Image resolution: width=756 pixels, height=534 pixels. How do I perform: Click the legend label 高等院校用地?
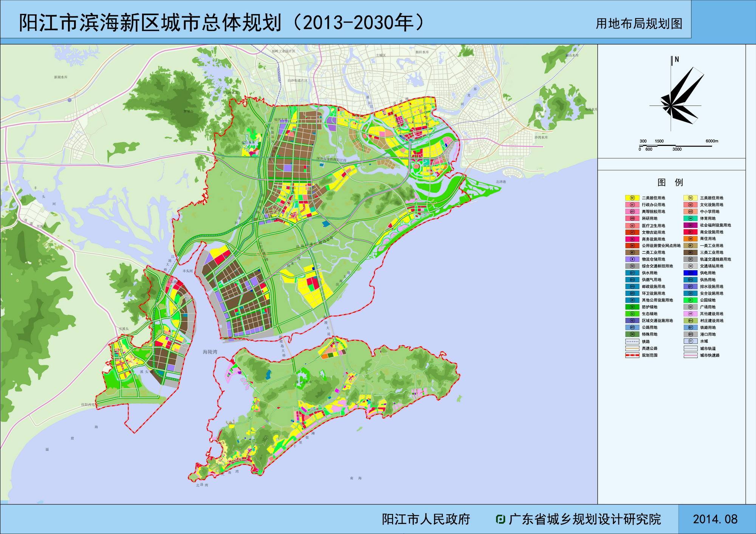pos(653,211)
